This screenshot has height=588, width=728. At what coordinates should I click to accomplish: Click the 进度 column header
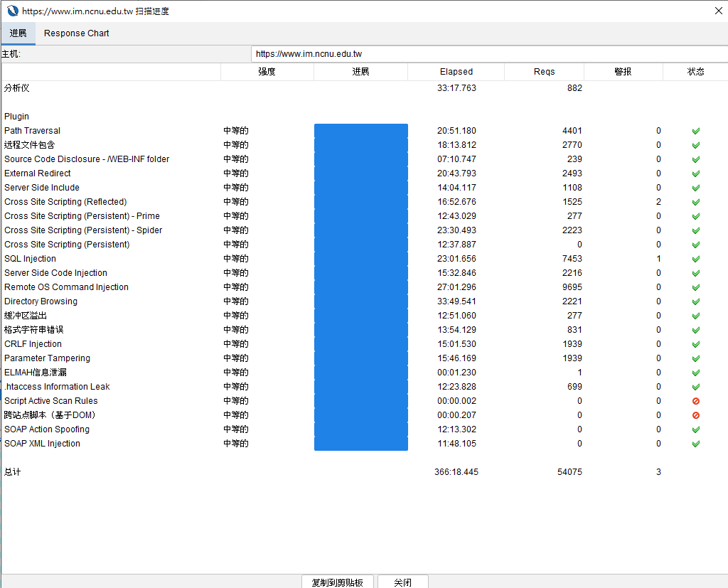[x=360, y=72]
